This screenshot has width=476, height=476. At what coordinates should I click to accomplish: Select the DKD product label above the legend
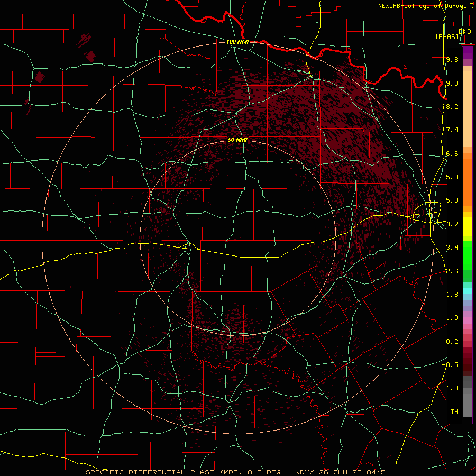click(465, 32)
